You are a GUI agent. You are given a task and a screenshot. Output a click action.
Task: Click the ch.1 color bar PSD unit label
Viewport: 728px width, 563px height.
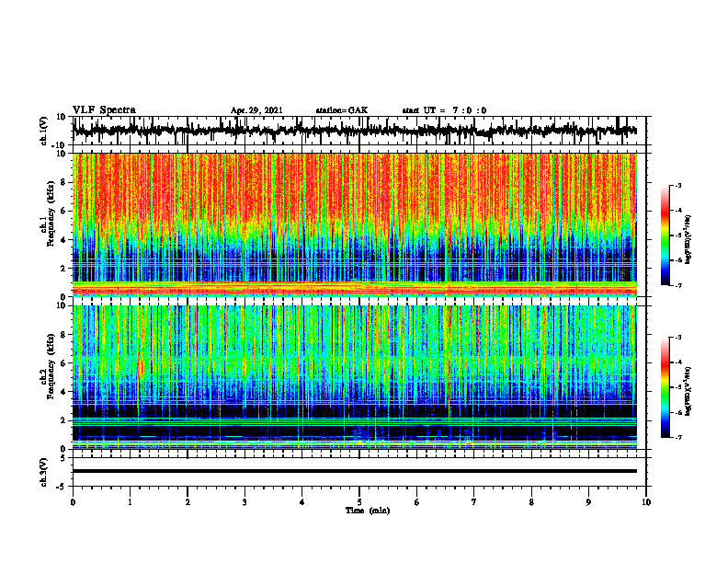[x=688, y=240]
